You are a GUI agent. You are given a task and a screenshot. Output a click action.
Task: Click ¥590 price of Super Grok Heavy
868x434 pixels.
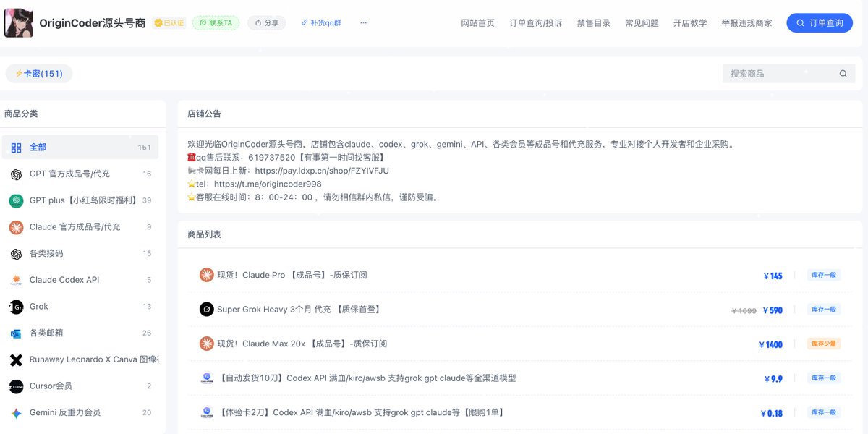point(773,310)
